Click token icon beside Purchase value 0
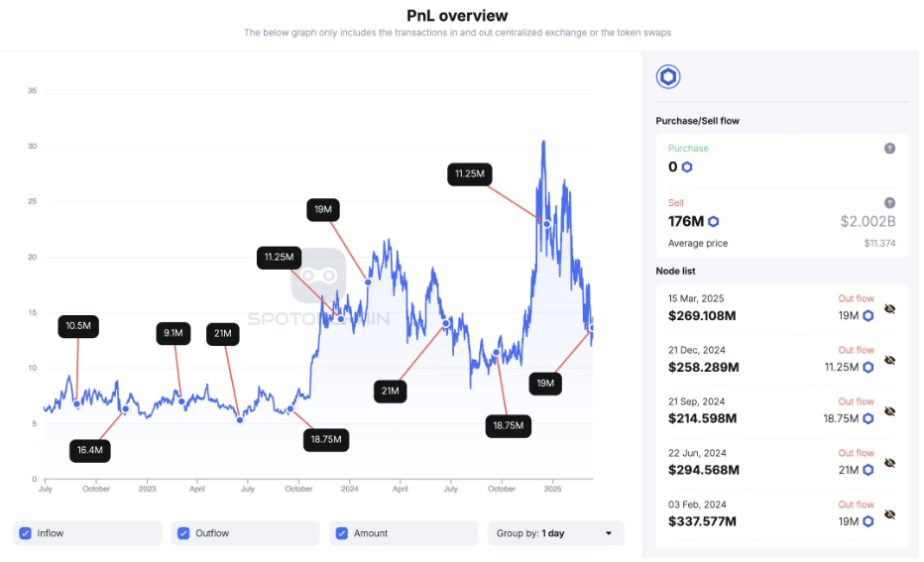924x562 pixels. coord(687,168)
